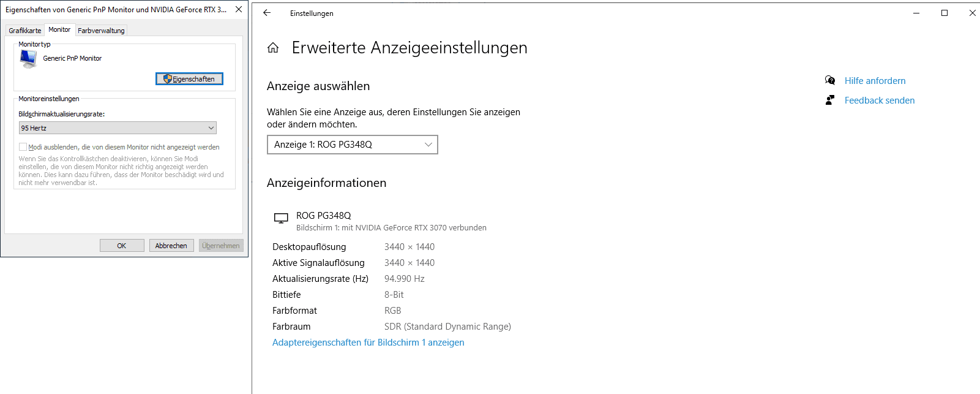Screen dimensions: 980x394
Task: Open the Bildschirmaktualisierungsrate 95 Hertz dropdown
Action: click(x=118, y=128)
